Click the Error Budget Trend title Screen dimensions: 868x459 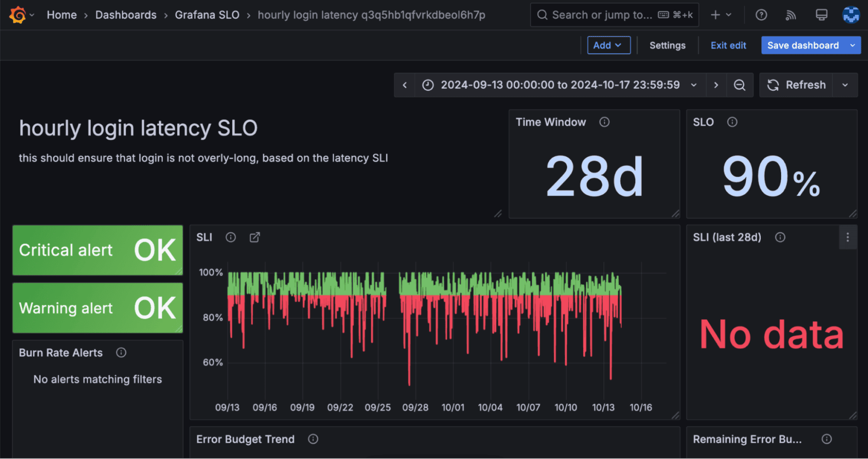tap(246, 439)
